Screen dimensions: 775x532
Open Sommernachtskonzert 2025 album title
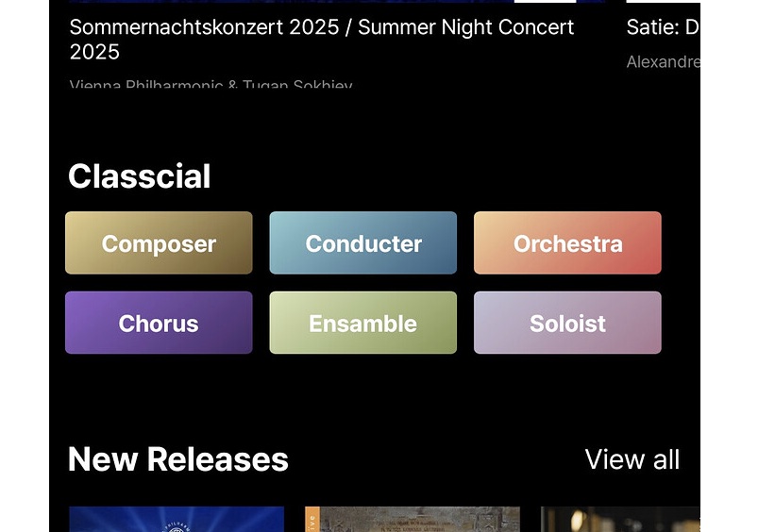tap(321, 39)
